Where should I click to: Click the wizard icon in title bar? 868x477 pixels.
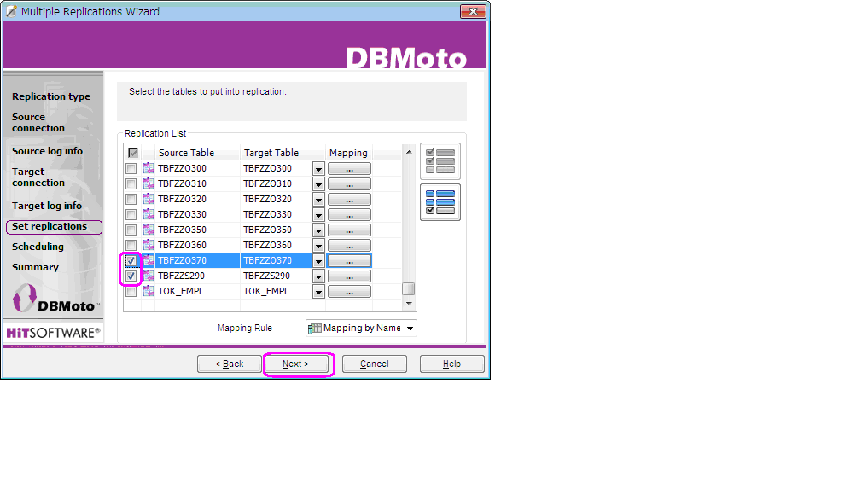pos(11,11)
